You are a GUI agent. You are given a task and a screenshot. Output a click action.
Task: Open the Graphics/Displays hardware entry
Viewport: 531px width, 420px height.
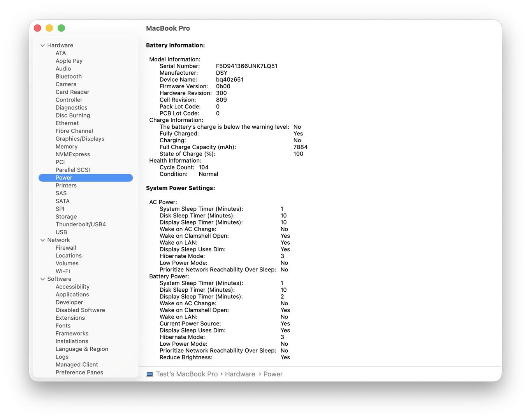click(80, 139)
